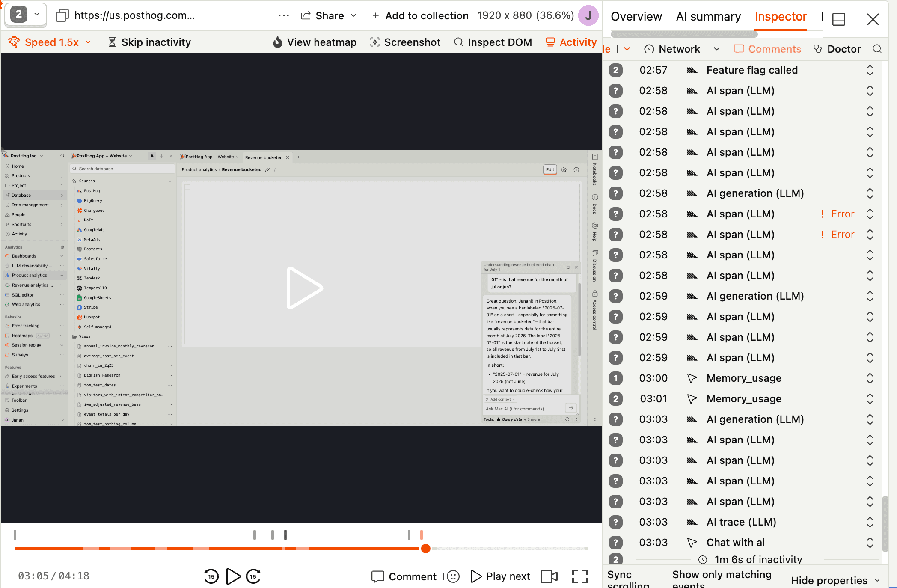Screen dimensions: 897x588
Task: Toggle Show only matching events
Action: [722, 579]
